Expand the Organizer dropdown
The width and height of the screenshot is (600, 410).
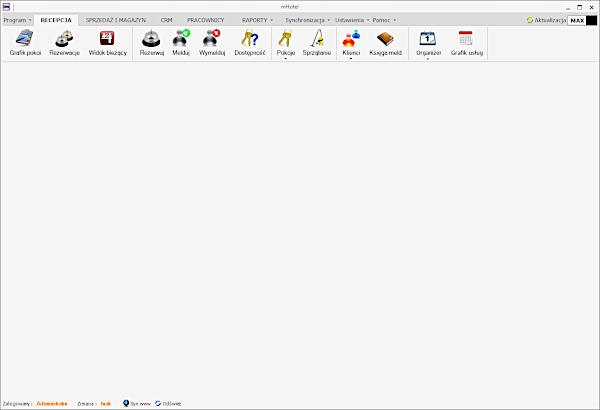[x=427, y=59]
